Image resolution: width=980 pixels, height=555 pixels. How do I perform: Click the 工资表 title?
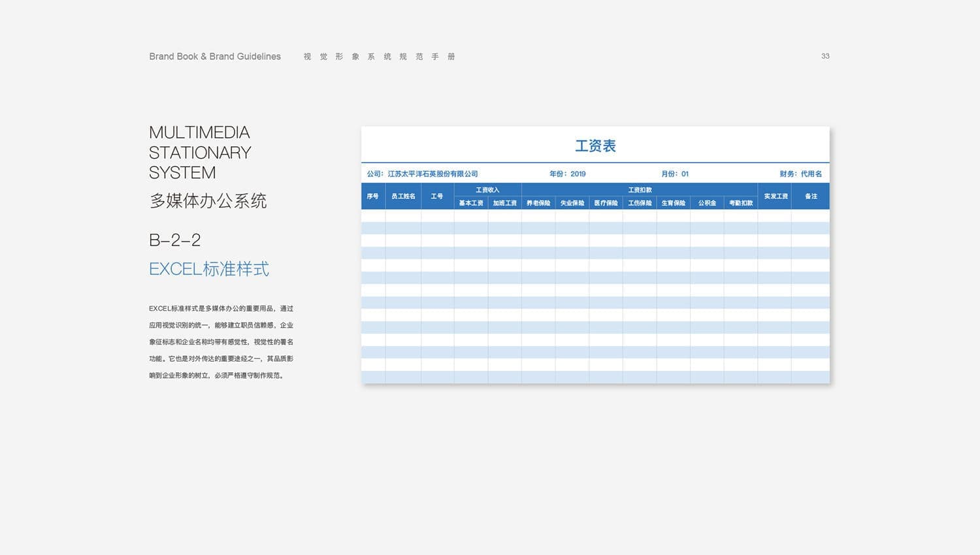[595, 146]
